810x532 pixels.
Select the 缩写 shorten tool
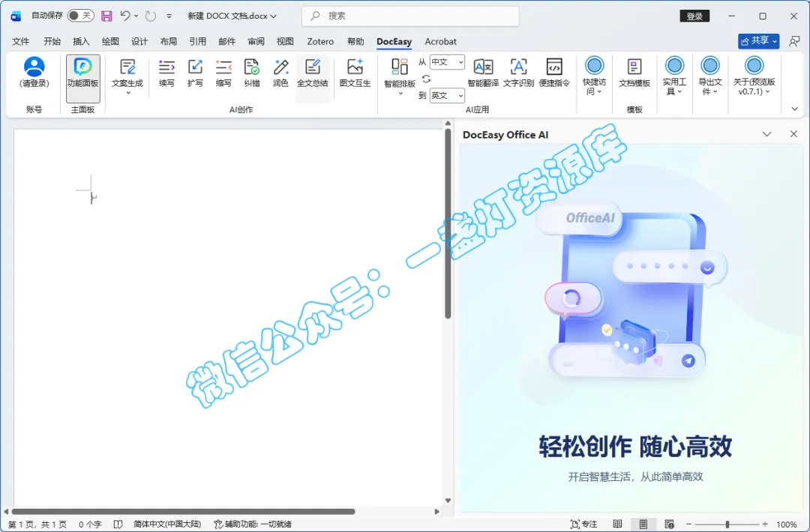(x=223, y=73)
